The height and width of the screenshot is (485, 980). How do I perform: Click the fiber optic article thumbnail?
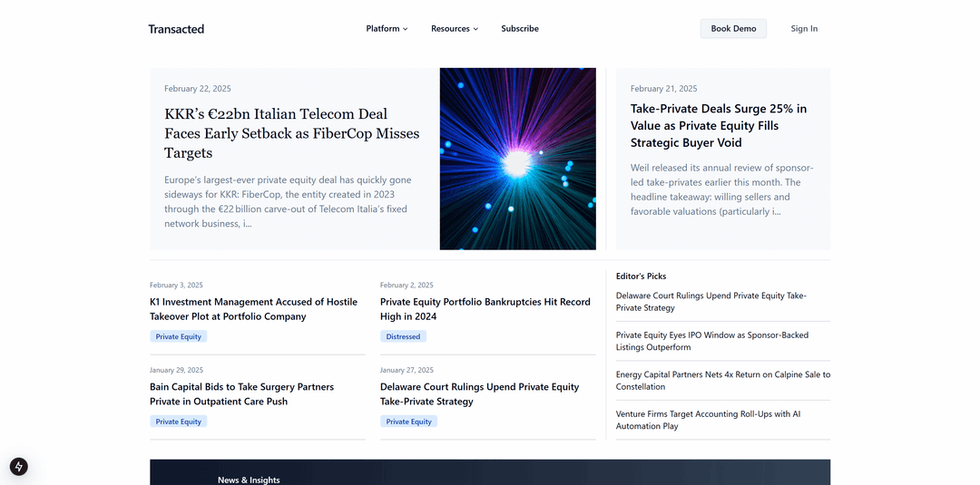pyautogui.click(x=517, y=159)
